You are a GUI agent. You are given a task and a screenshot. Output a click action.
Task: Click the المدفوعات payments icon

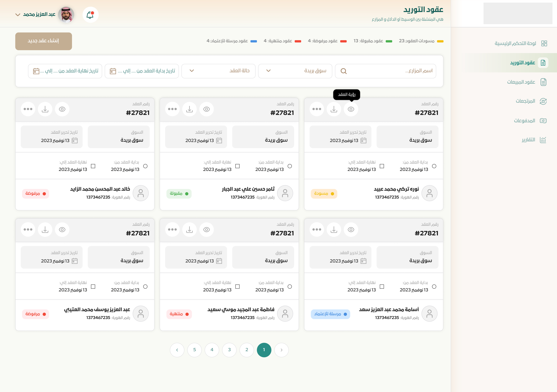point(543,121)
